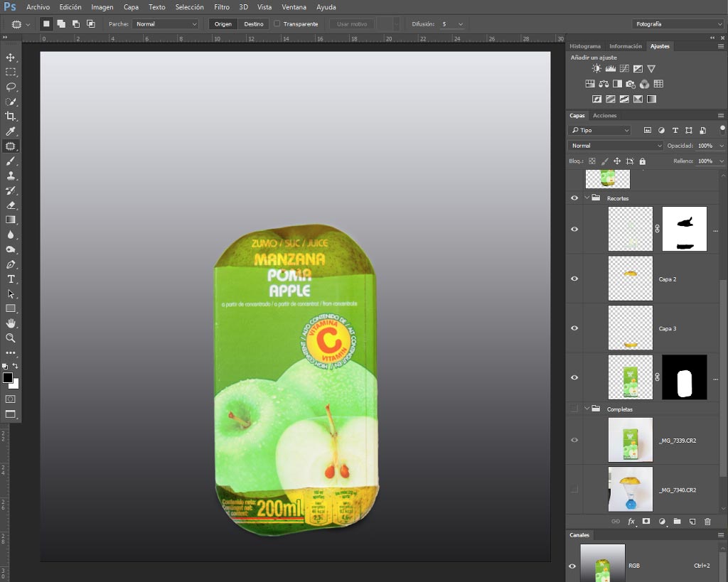728x582 pixels.
Task: Collapse the Recortes group
Action: click(x=587, y=198)
